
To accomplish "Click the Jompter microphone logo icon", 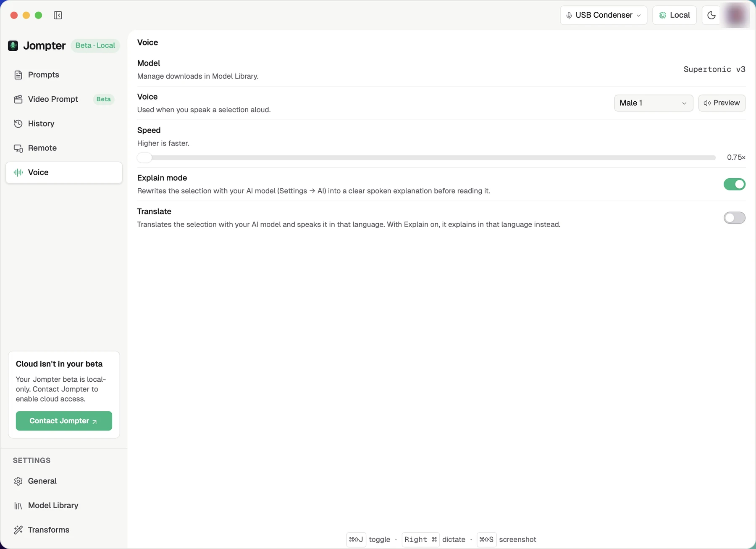I will (x=13, y=45).
